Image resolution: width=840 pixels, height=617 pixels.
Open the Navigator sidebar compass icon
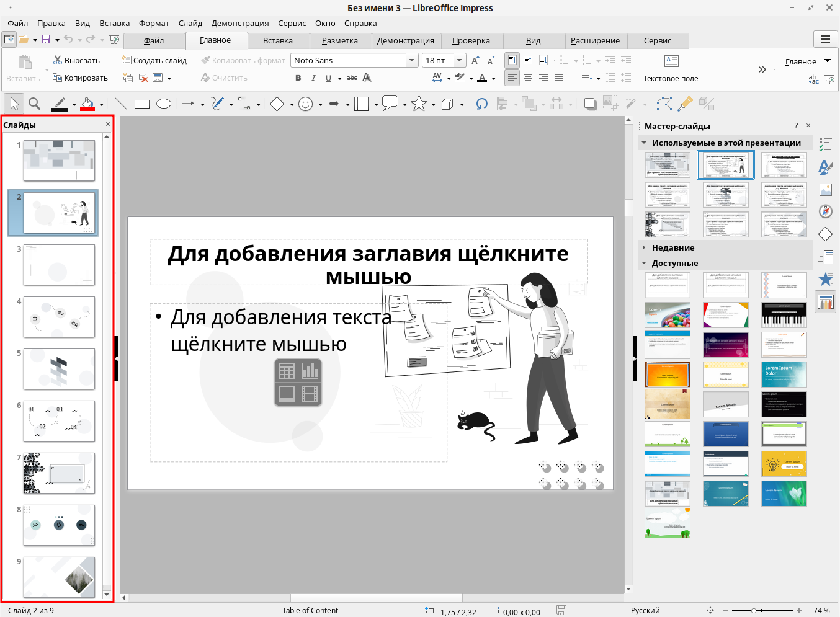pyautogui.click(x=825, y=211)
